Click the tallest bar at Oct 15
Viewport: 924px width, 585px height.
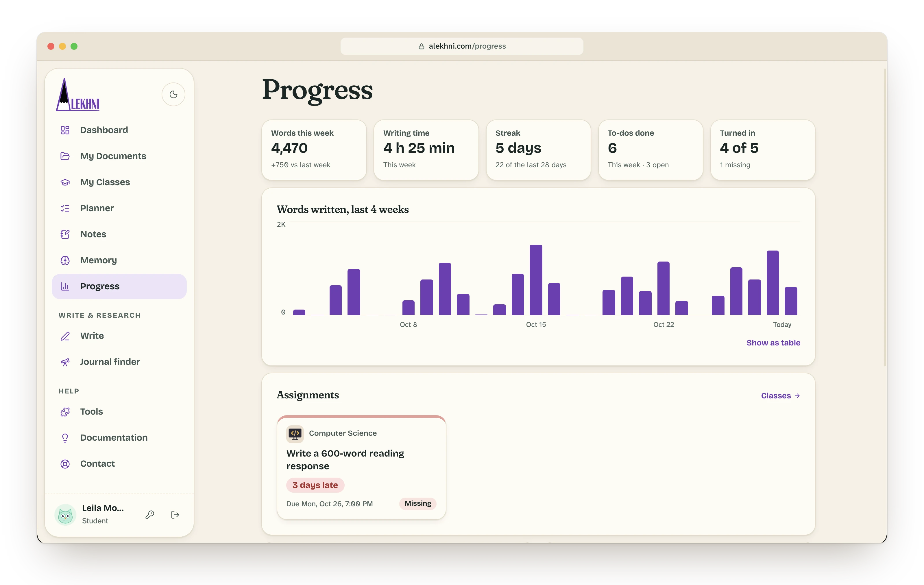(x=536, y=280)
